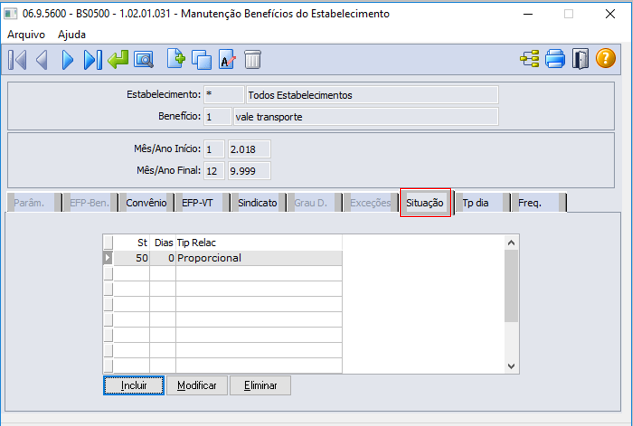633x426 pixels.
Task: Open the search magnifier icon
Action: (x=144, y=60)
